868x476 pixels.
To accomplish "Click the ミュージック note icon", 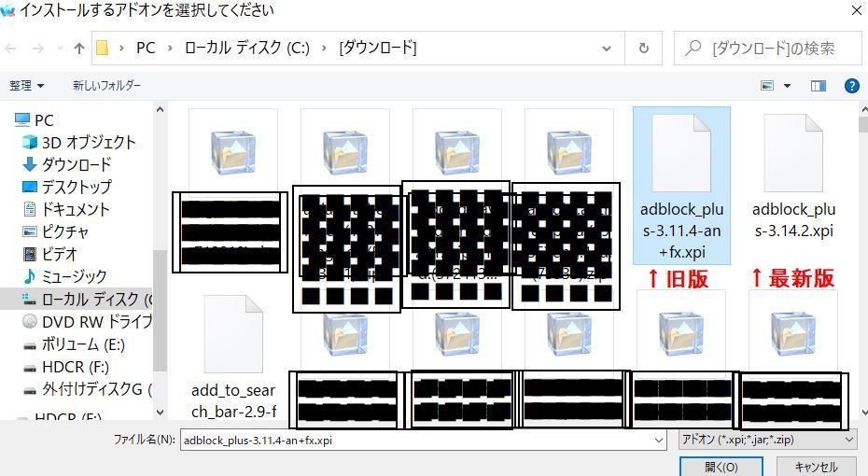I will point(29,276).
